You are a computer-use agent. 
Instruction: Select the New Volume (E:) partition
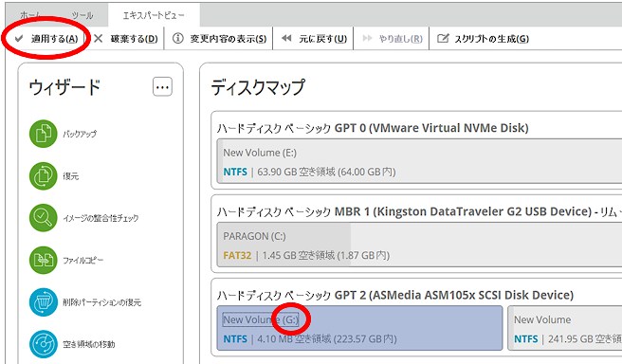(x=420, y=161)
